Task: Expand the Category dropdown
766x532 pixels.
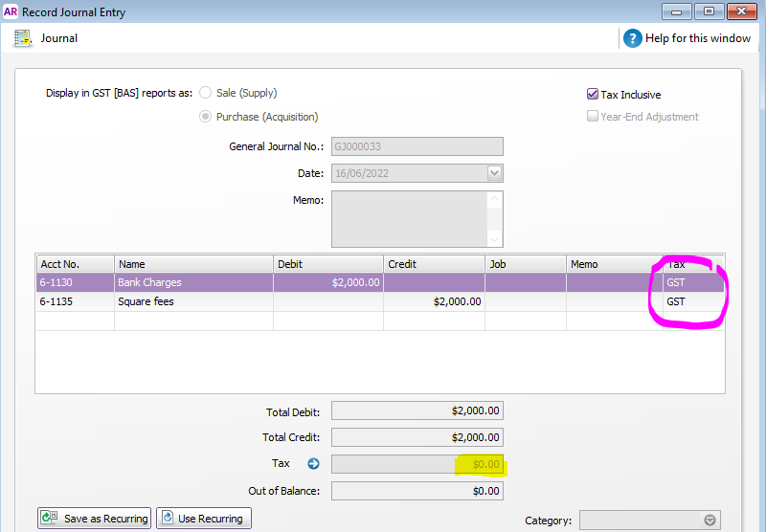Action: point(710,521)
